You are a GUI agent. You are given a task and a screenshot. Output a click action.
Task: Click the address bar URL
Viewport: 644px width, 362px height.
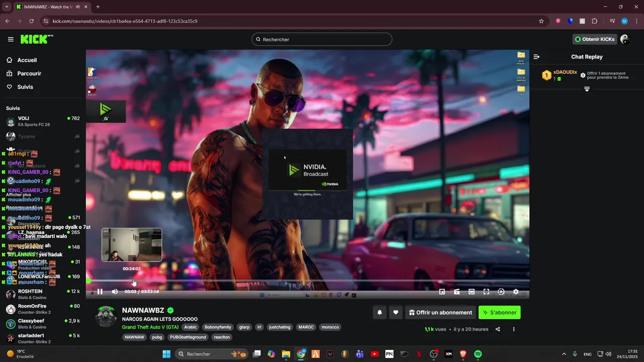[x=125, y=21]
